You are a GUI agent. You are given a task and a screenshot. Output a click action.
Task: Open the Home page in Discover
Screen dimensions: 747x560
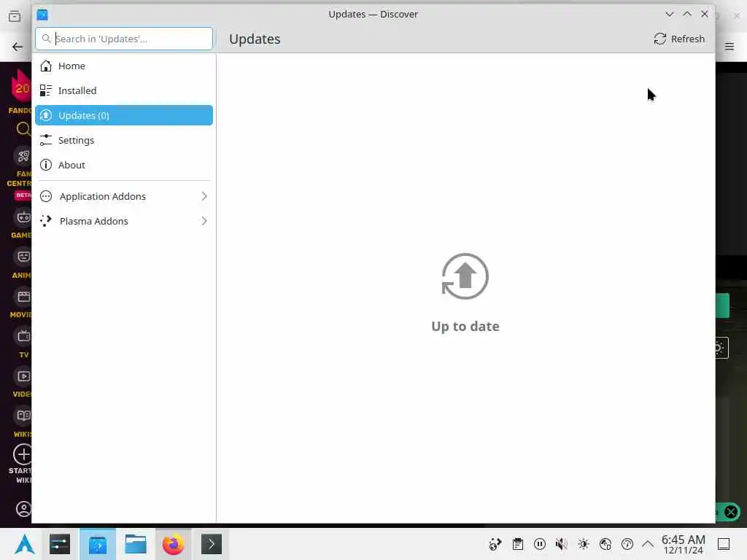point(124,66)
